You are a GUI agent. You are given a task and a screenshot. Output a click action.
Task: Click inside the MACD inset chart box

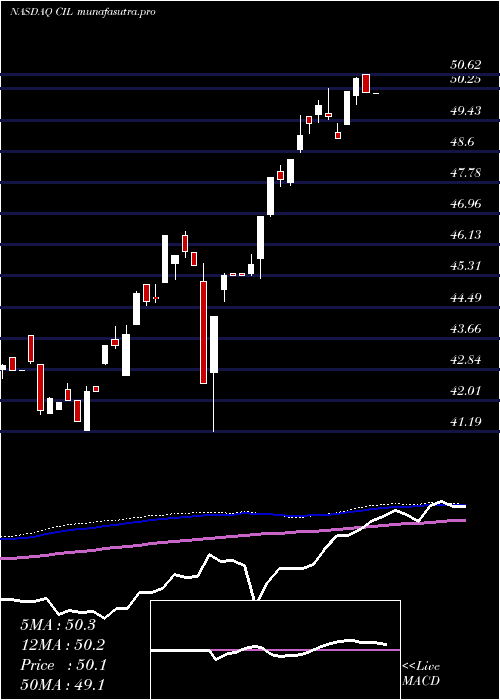[275, 650]
